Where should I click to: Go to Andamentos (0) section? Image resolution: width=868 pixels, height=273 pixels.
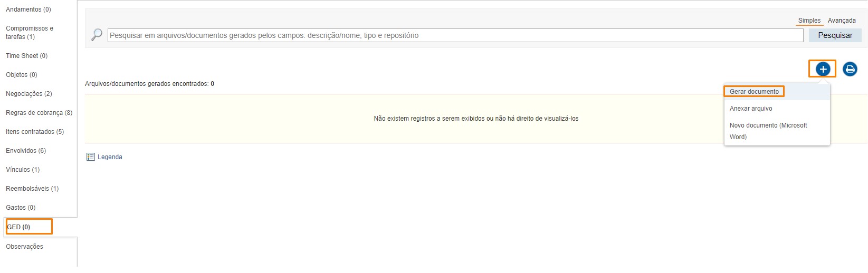click(28, 9)
